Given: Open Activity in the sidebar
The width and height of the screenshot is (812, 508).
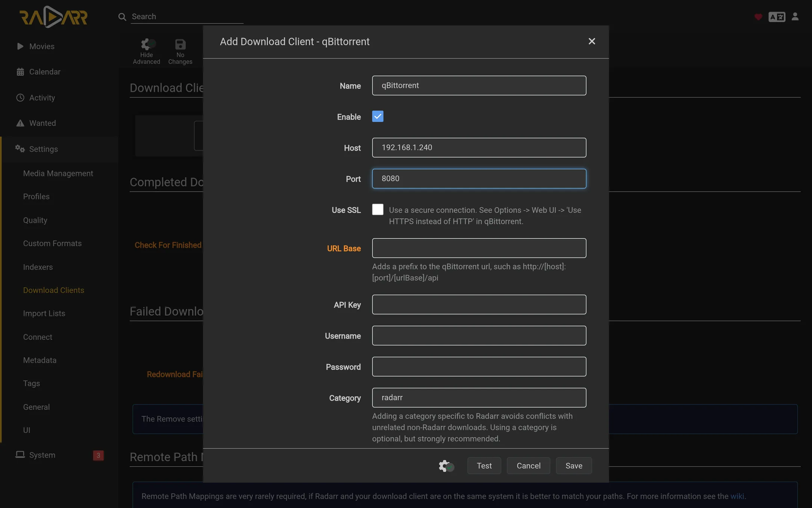Looking at the screenshot, I should coord(42,97).
